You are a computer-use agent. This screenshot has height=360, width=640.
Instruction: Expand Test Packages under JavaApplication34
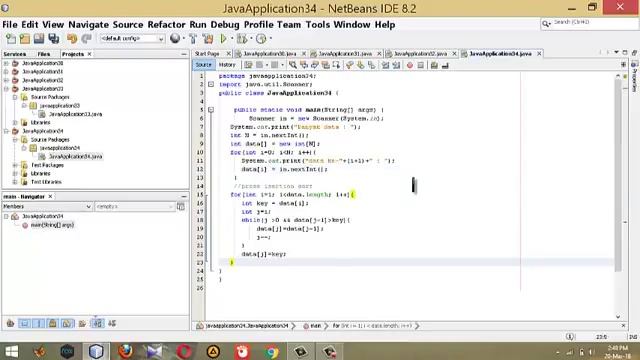(x=15, y=165)
